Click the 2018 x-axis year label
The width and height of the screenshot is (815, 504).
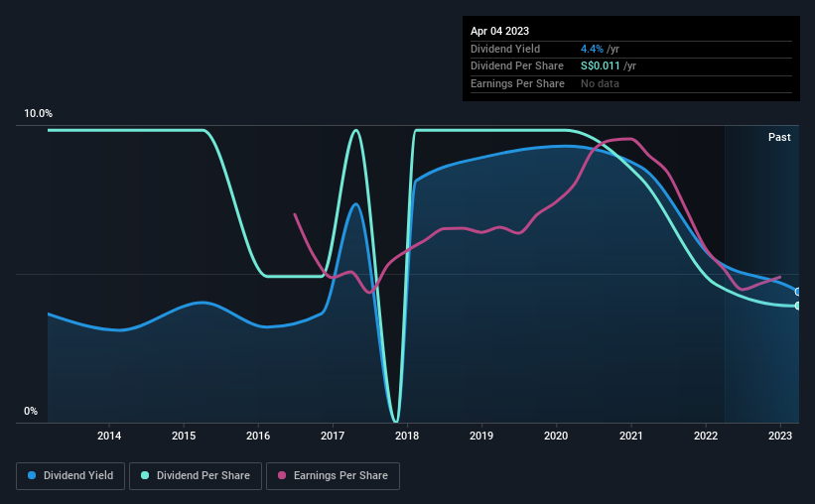pos(407,436)
